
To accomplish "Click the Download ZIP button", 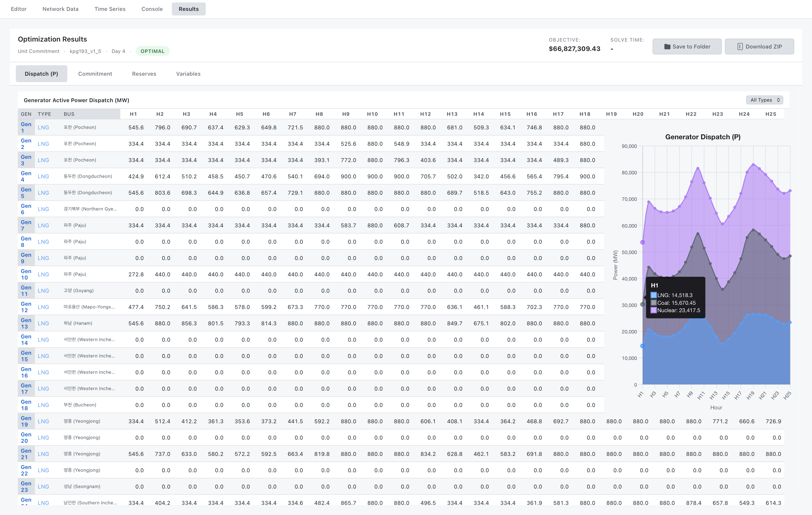I will coord(760,47).
